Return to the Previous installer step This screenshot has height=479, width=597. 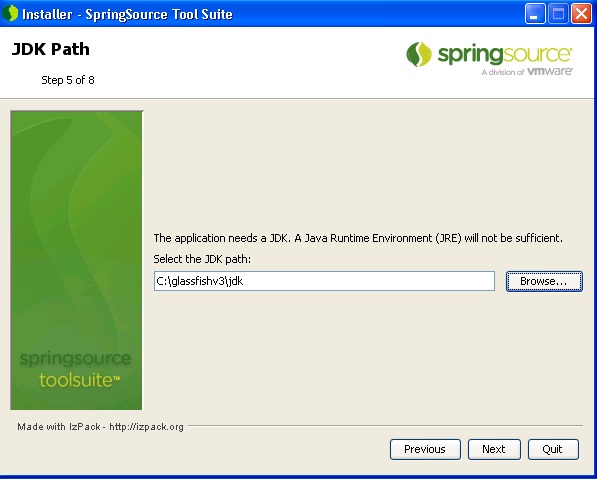[x=425, y=449]
